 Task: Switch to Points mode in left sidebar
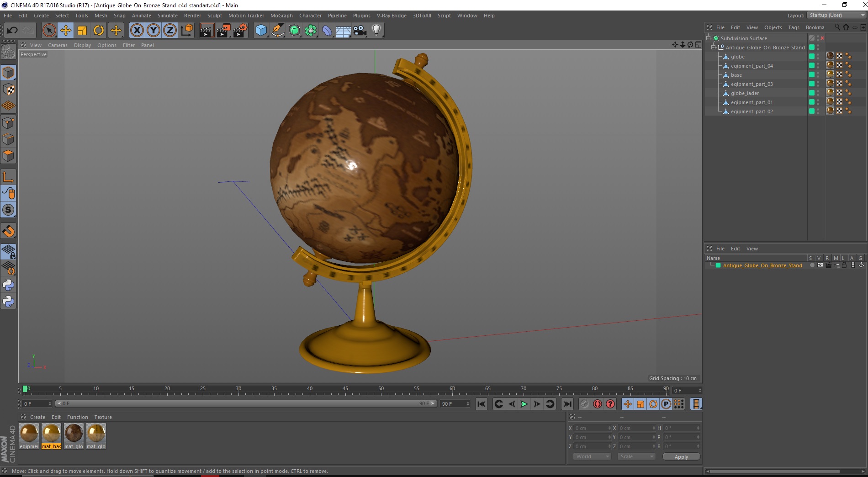click(x=8, y=122)
